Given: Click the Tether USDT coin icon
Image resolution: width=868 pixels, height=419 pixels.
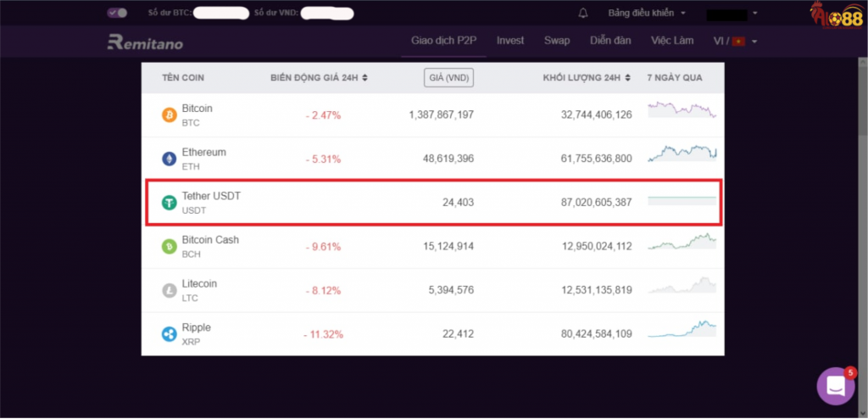Looking at the screenshot, I should (x=170, y=203).
